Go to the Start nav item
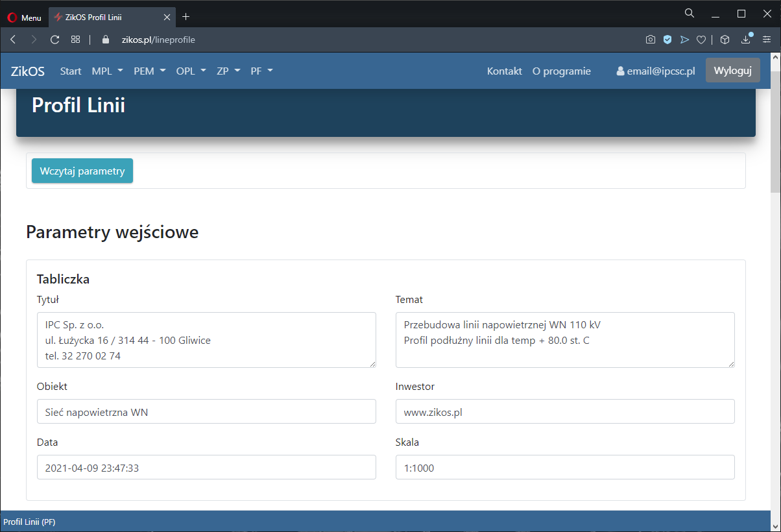The width and height of the screenshot is (781, 532). tap(71, 71)
